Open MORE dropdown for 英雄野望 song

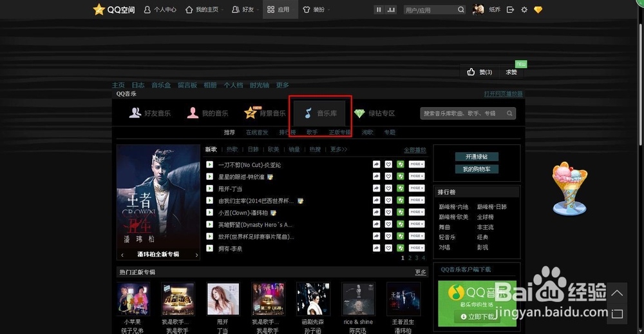pos(417,224)
